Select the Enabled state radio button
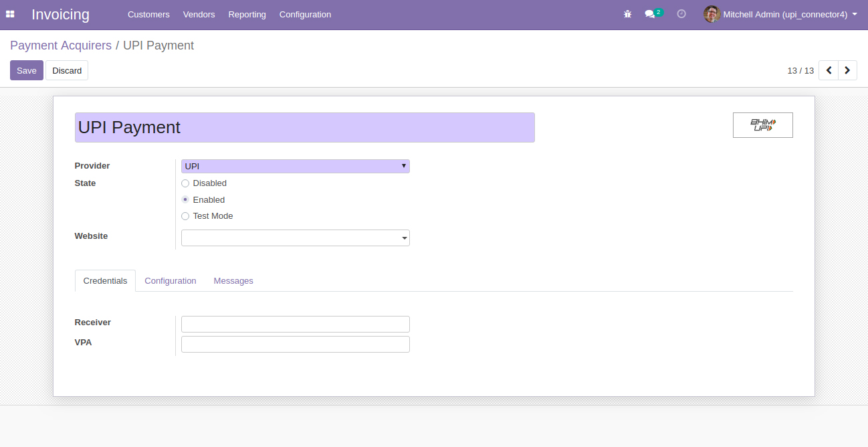Screen dimensions: 868x447 pos(185,200)
